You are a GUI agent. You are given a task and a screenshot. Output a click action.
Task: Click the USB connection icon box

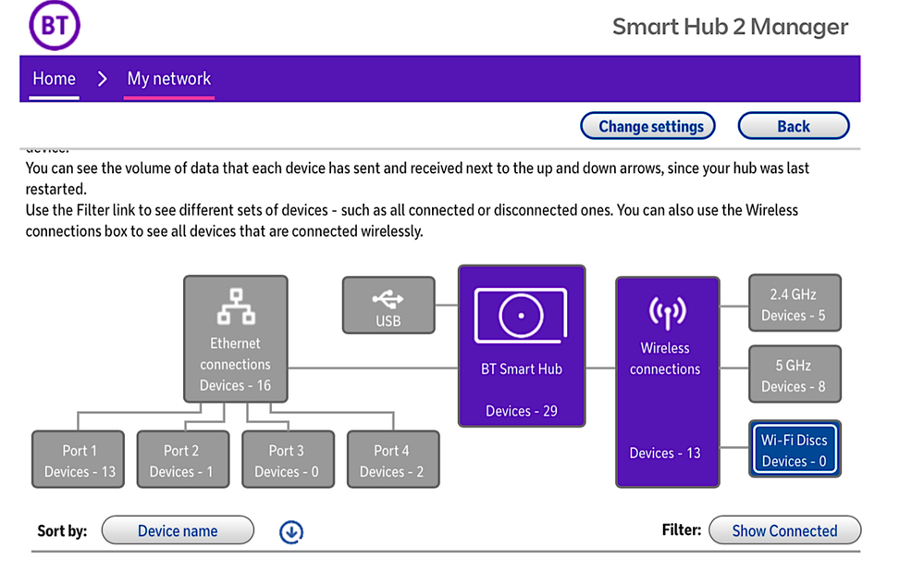388,305
